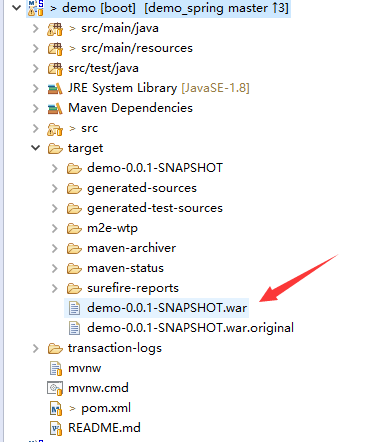
Task: Select the demo-0.0.1-SNAPSHOT folder label
Action: pos(155,168)
